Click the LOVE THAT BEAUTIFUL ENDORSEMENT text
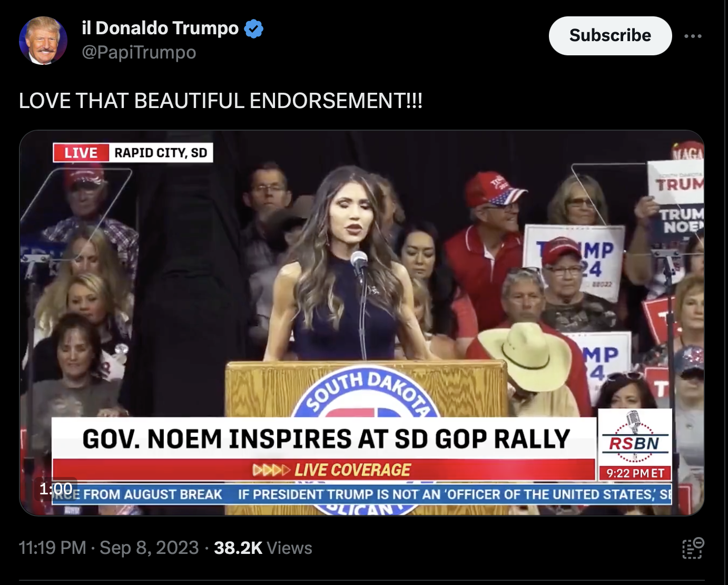The width and height of the screenshot is (728, 585). [x=221, y=100]
